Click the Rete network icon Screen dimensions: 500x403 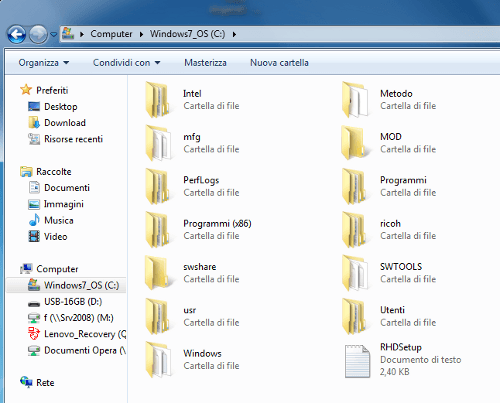[26, 382]
